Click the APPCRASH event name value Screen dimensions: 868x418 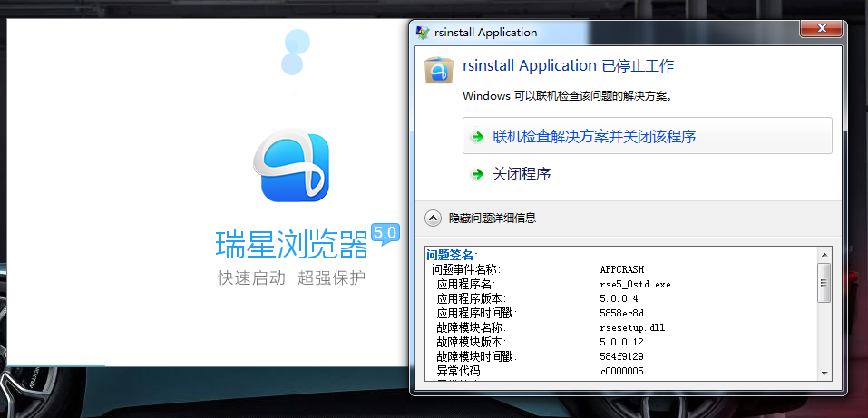click(622, 269)
